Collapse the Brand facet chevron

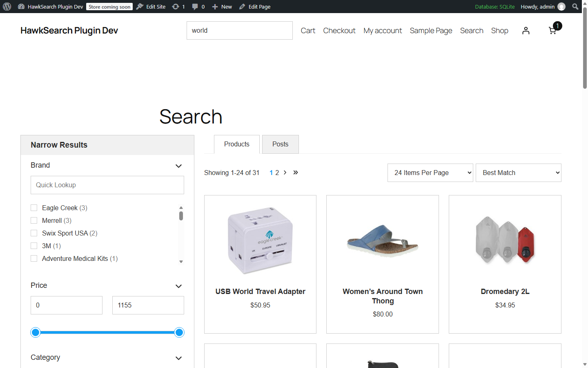click(178, 166)
